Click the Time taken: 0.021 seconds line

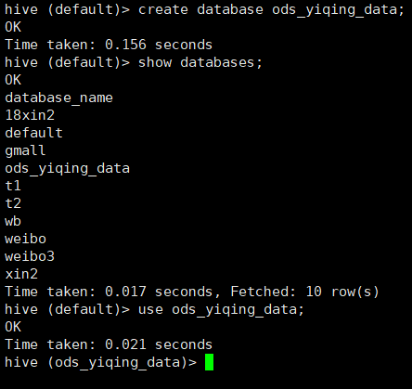pyautogui.click(x=109, y=344)
